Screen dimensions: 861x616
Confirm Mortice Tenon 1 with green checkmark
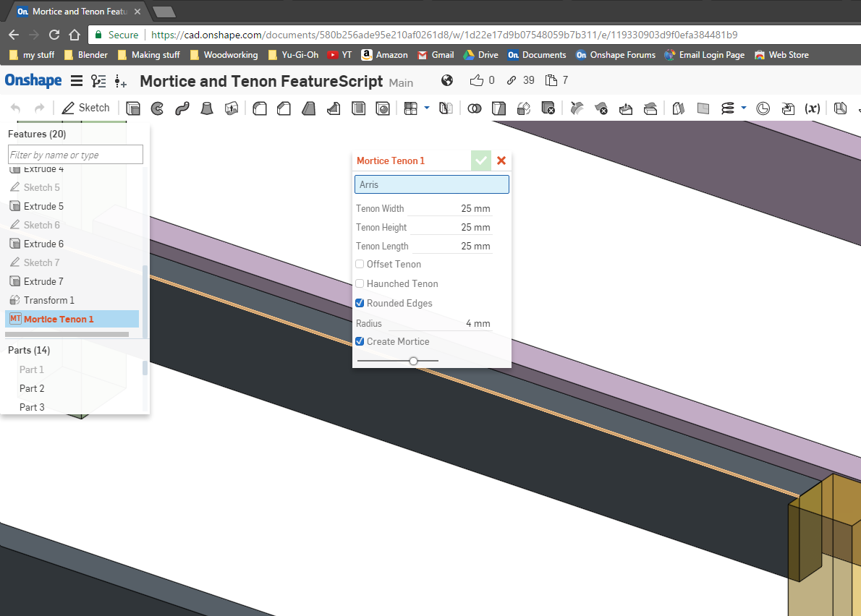pyautogui.click(x=480, y=161)
